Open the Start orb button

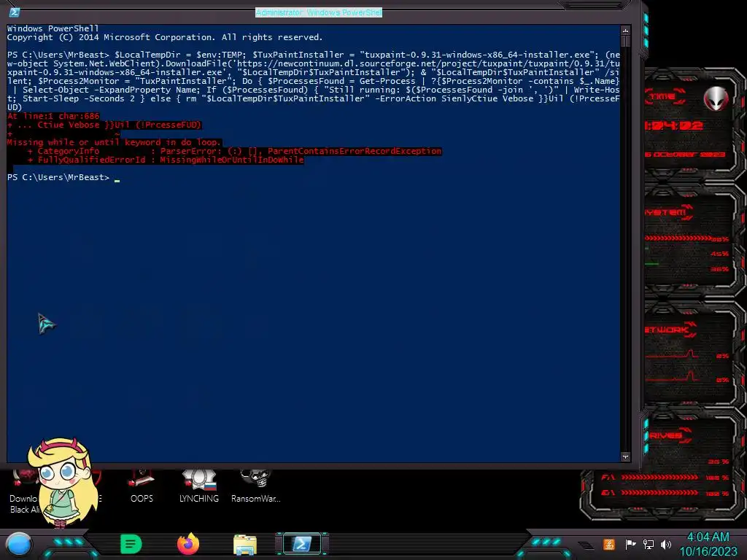19,544
